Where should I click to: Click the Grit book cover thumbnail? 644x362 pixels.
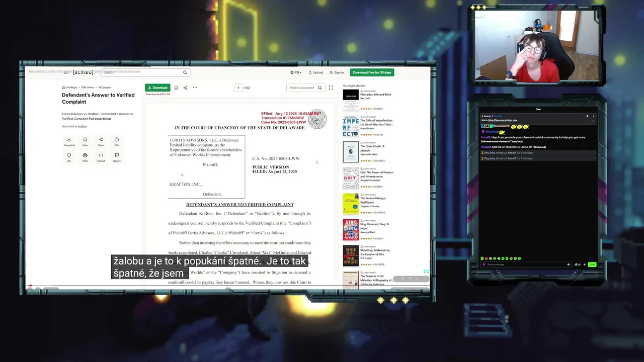point(351,178)
